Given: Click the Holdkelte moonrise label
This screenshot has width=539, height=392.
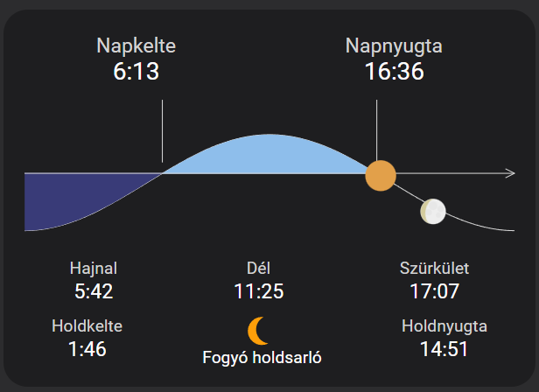Looking at the screenshot, I should (87, 326).
